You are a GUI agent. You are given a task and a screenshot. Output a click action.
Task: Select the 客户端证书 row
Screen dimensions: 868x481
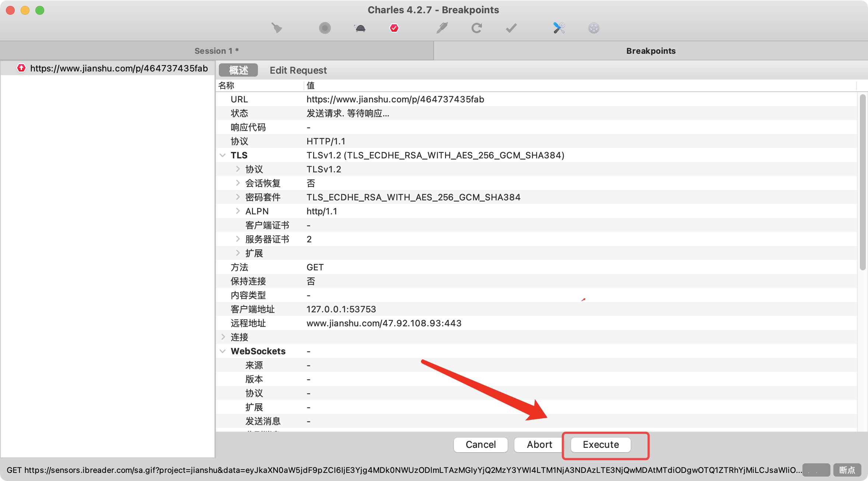tap(536, 225)
